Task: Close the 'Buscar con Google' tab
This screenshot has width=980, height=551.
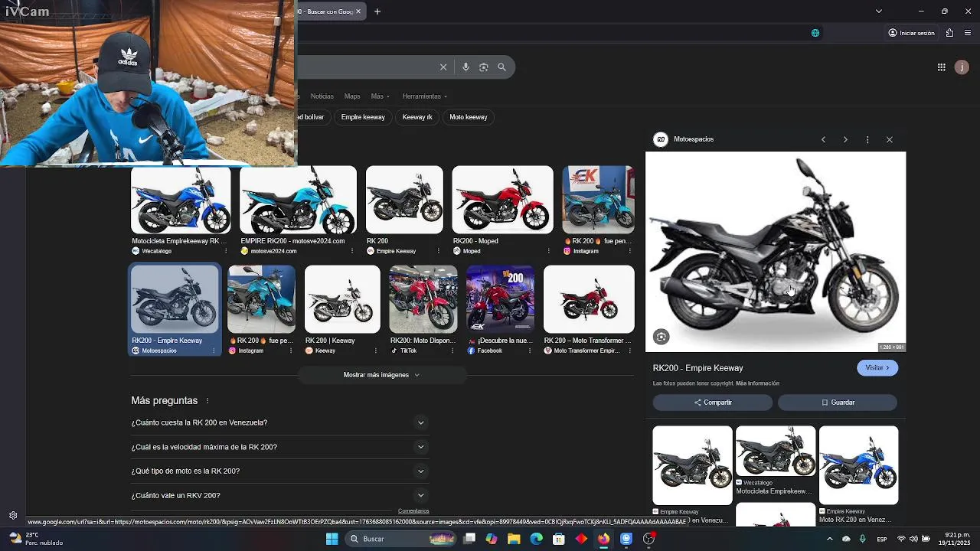Action: tap(358, 11)
